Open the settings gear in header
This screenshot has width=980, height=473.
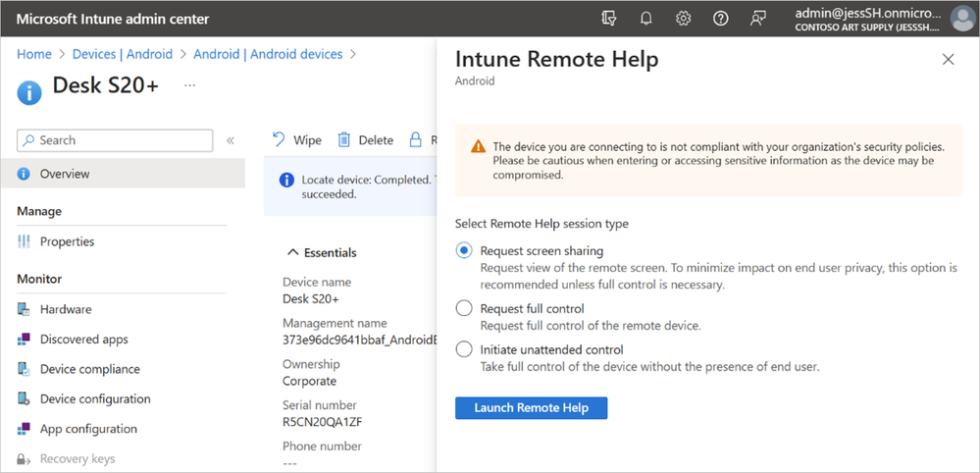click(x=683, y=19)
